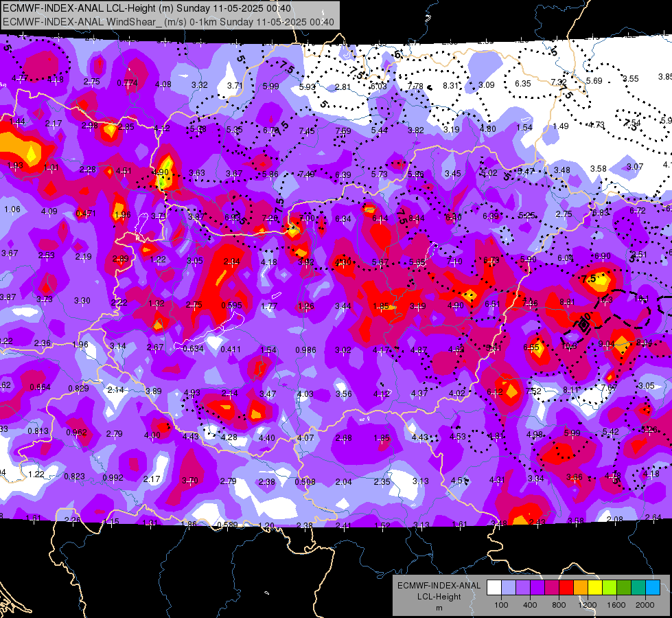Click the grid value 7.67
The image size is (672, 618).
click(x=609, y=388)
